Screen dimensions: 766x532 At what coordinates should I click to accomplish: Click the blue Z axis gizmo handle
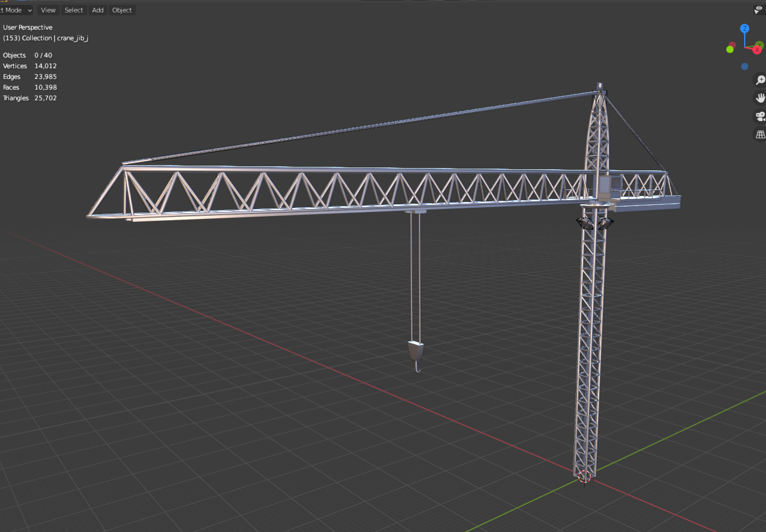coord(745,28)
